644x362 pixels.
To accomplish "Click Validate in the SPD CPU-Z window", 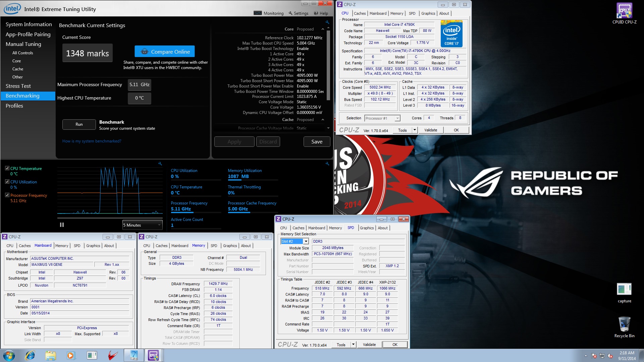I will 369,345.
